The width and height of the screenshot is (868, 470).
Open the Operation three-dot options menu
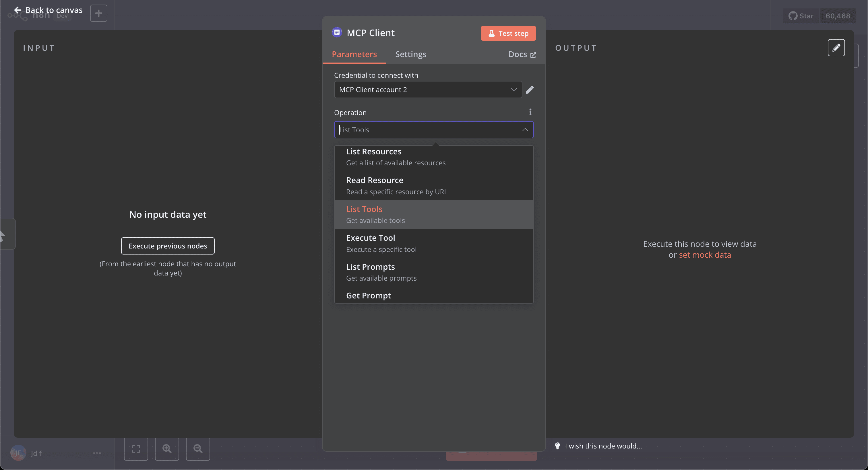tap(530, 112)
